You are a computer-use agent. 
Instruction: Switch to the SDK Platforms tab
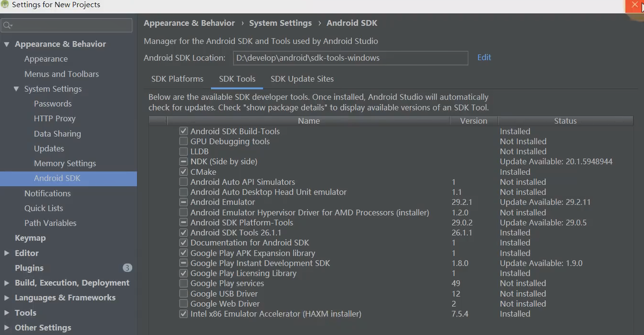point(177,79)
